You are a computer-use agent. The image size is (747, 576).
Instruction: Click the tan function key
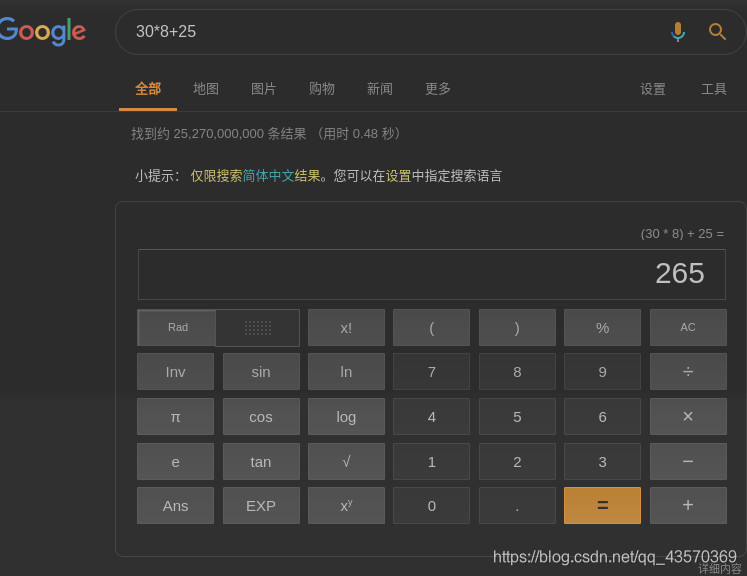click(x=261, y=461)
